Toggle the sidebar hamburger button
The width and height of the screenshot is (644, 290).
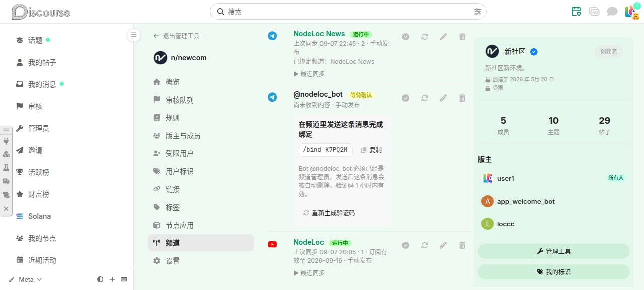(x=133, y=35)
